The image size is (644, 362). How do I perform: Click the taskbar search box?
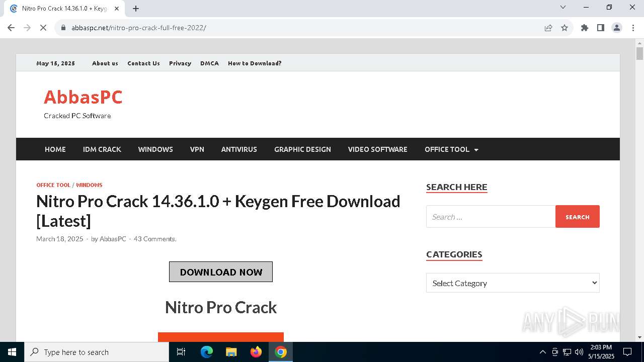(x=97, y=352)
